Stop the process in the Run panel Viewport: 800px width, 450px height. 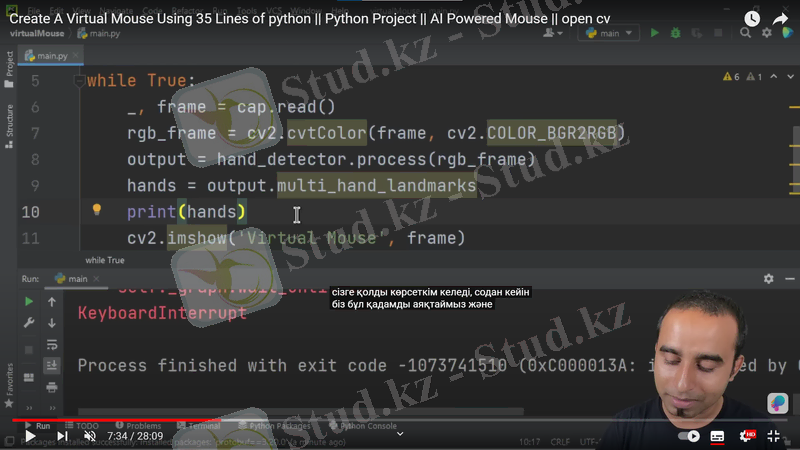pos(29,350)
